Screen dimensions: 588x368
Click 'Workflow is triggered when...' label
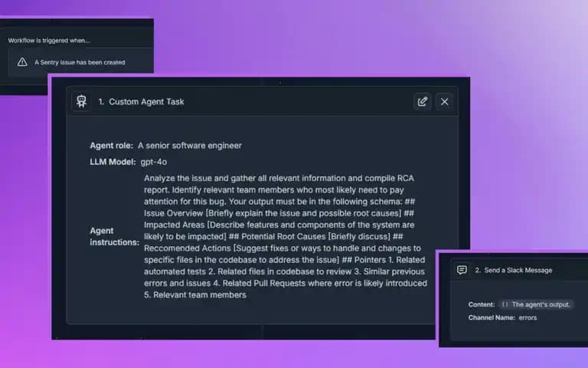[x=49, y=40]
